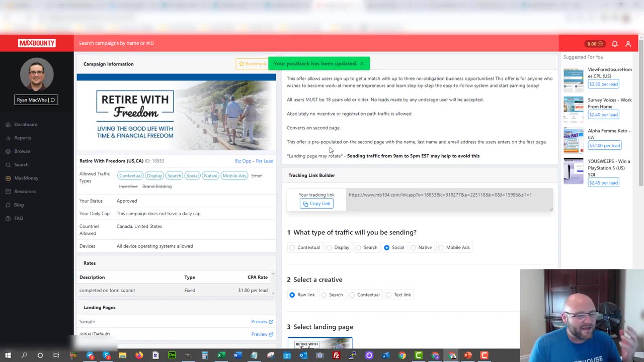Select Social traffic radio button
Image resolution: width=644 pixels, height=362 pixels.
pos(386,247)
